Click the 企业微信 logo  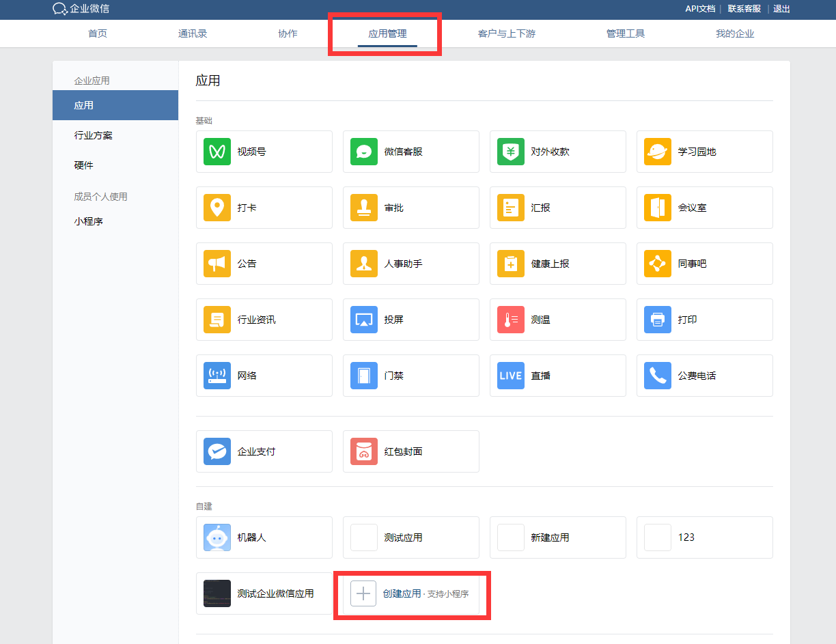(81, 9)
